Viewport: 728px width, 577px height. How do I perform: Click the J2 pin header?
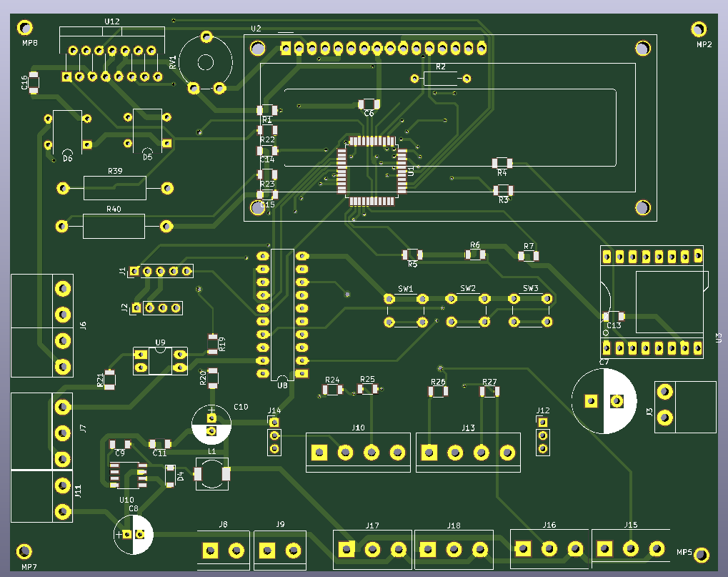[156, 308]
